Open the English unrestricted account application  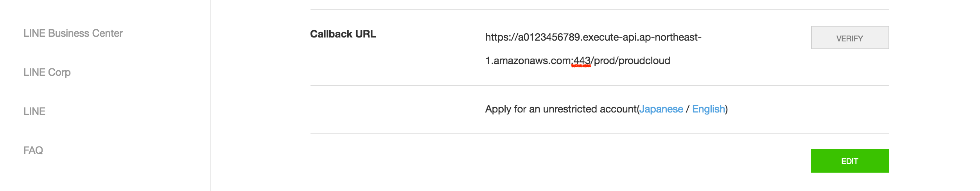click(708, 109)
